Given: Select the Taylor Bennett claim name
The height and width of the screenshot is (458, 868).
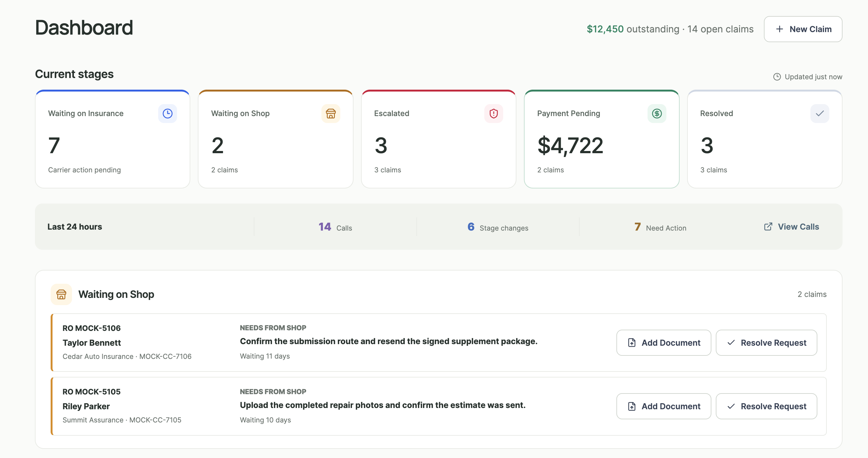Looking at the screenshot, I should pyautogui.click(x=92, y=343).
